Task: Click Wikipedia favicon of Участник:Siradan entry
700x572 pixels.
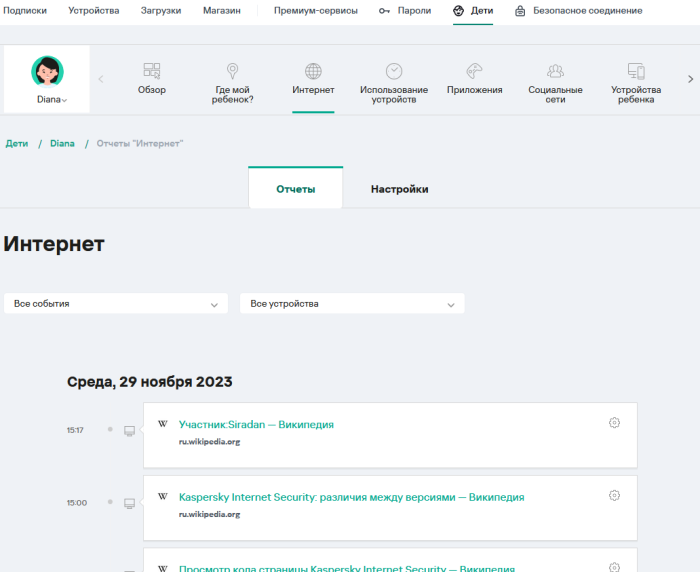Action: coord(162,424)
